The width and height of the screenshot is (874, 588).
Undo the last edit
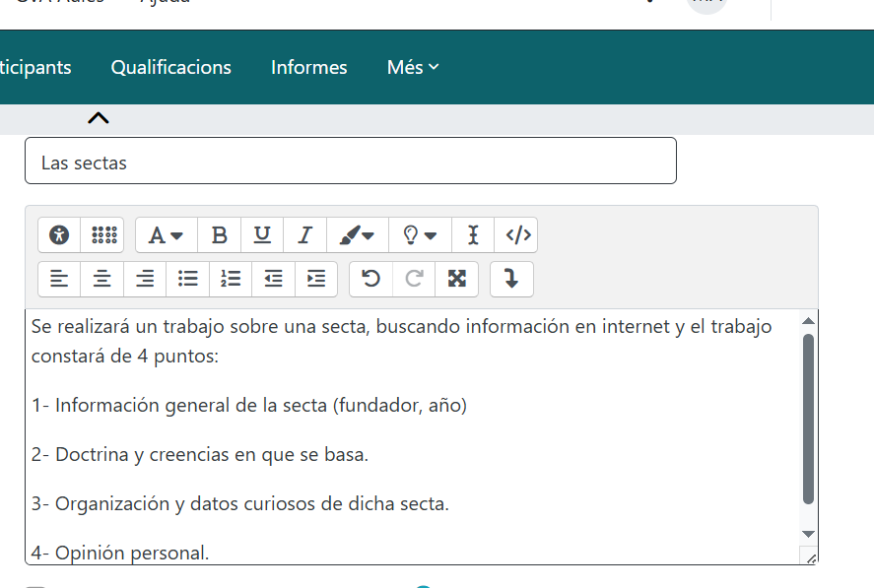point(370,279)
